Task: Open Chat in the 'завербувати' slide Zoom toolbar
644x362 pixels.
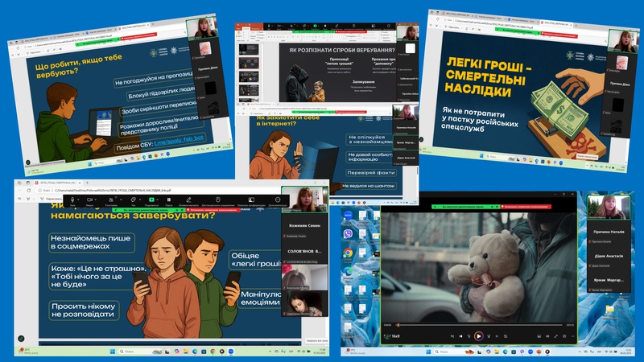Action: [134, 200]
